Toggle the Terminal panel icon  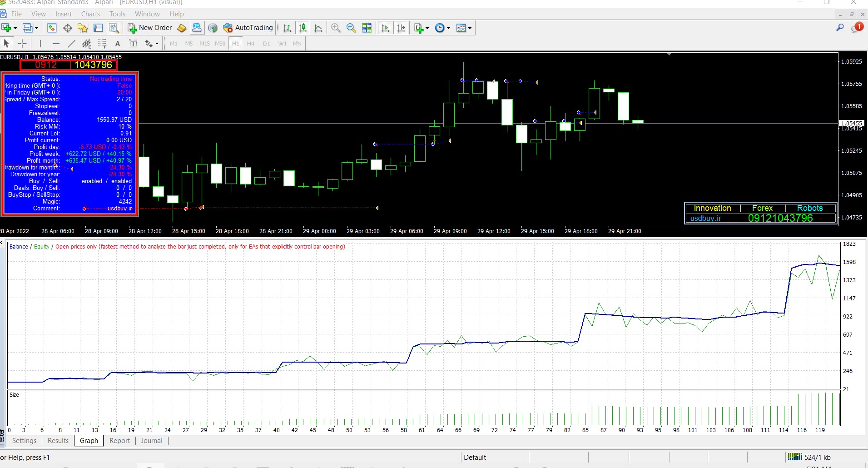pos(98,28)
